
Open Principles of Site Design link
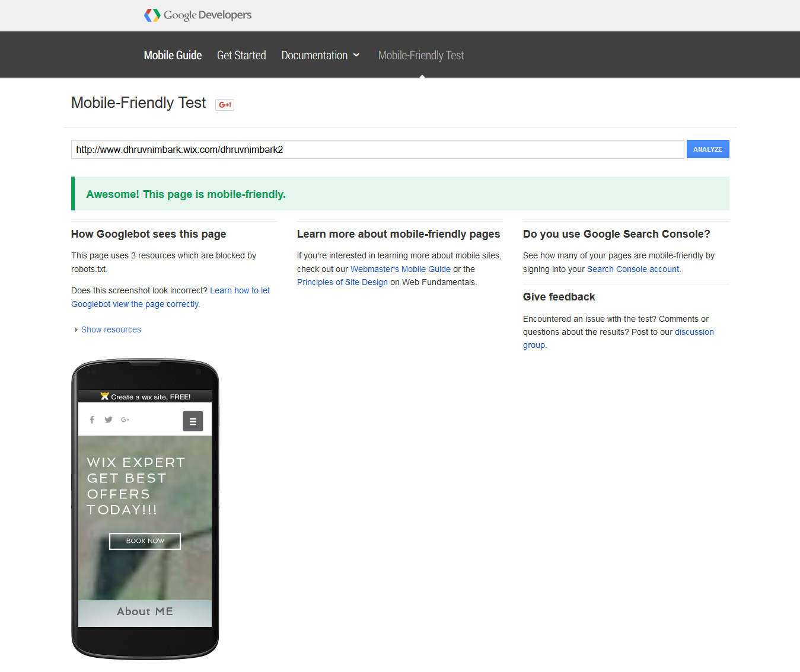342,282
